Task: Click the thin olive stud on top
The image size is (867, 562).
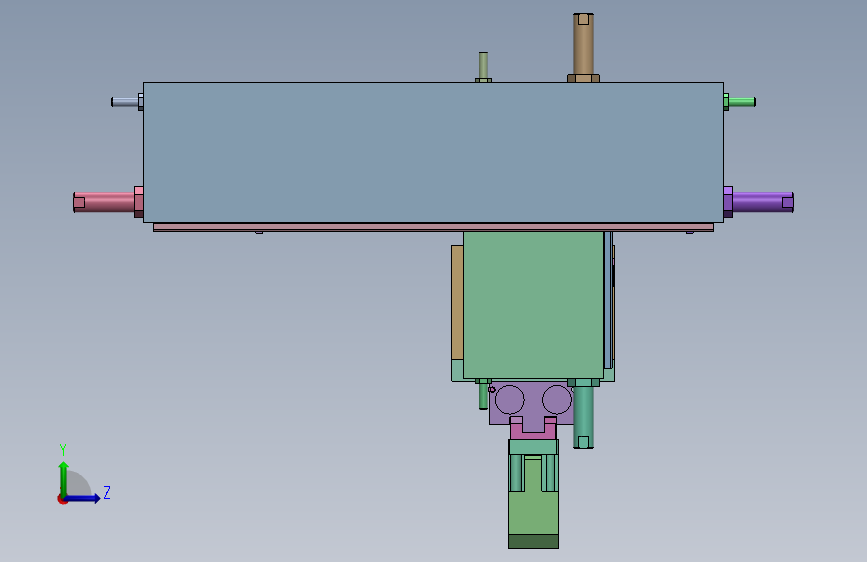Action: 483,67
